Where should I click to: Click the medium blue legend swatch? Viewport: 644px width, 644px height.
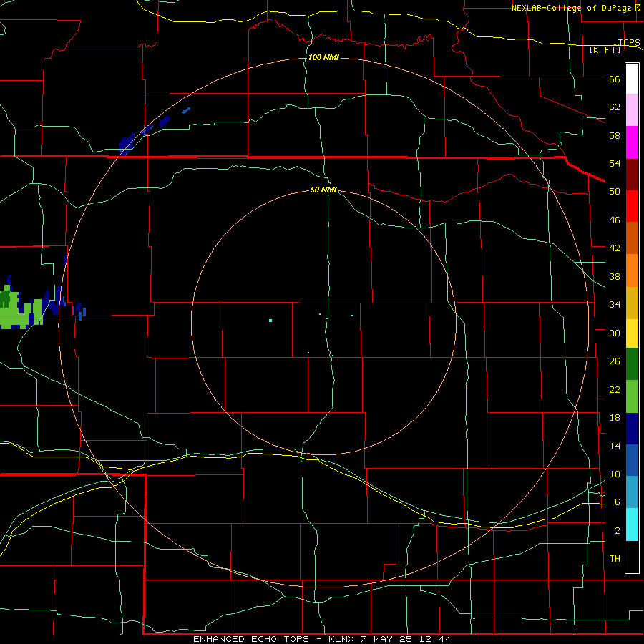(x=632, y=460)
